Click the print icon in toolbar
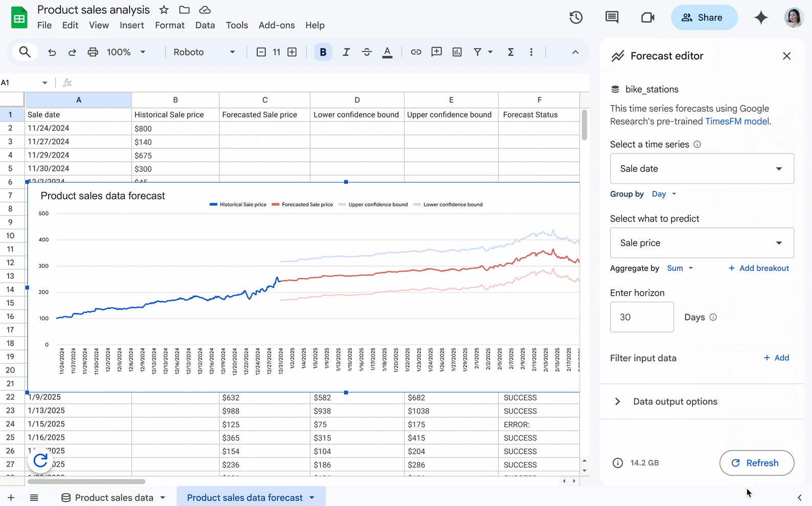812x506 pixels. [93, 52]
